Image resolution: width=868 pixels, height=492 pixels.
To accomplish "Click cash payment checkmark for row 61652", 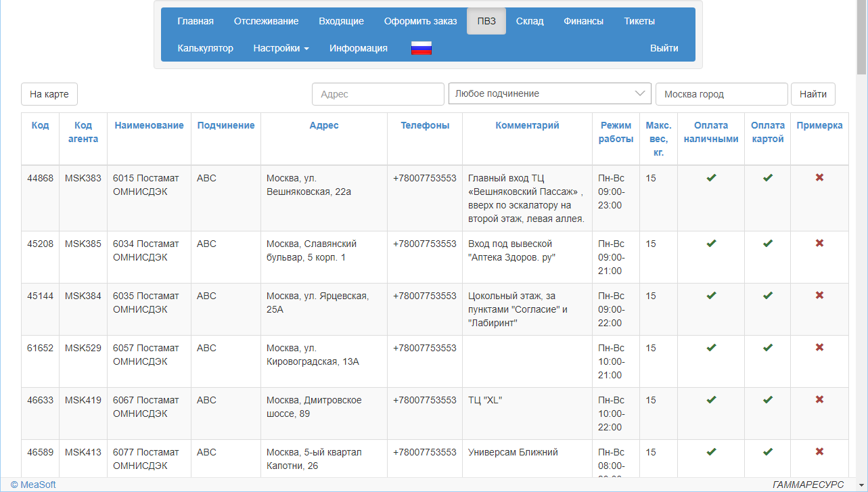I will 711,348.
